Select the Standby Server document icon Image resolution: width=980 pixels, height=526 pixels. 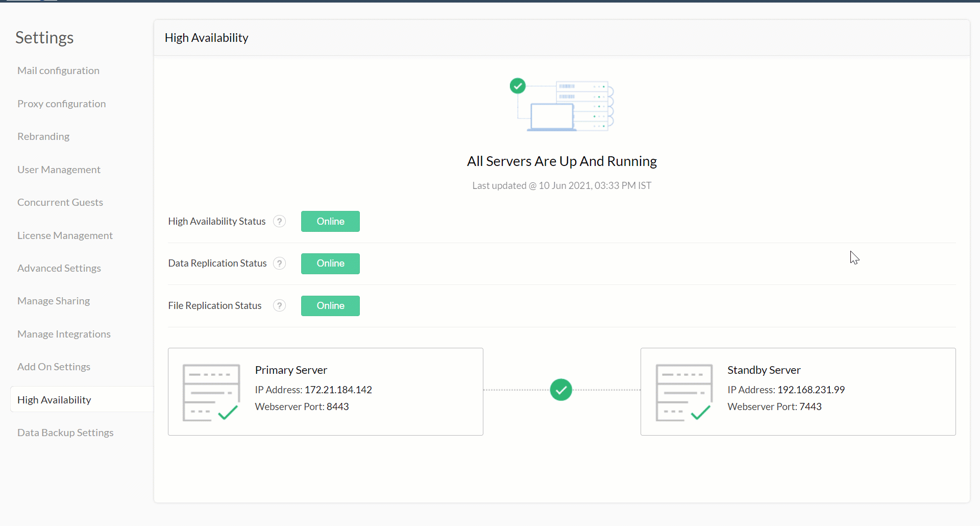pyautogui.click(x=683, y=392)
